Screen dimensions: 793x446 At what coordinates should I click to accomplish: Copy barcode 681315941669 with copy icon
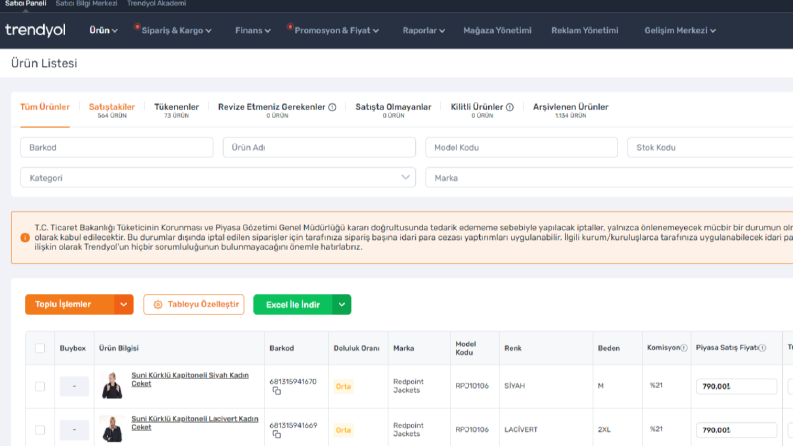coord(277,434)
